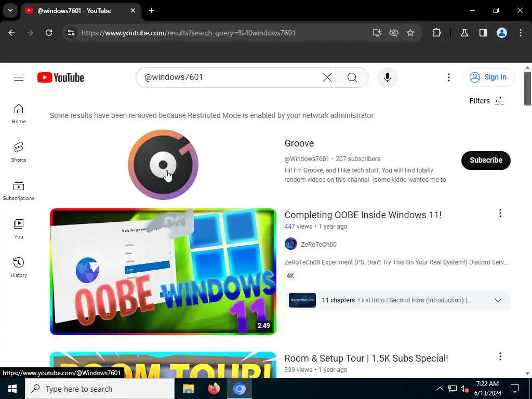Open Shorts from the sidebar

19,152
